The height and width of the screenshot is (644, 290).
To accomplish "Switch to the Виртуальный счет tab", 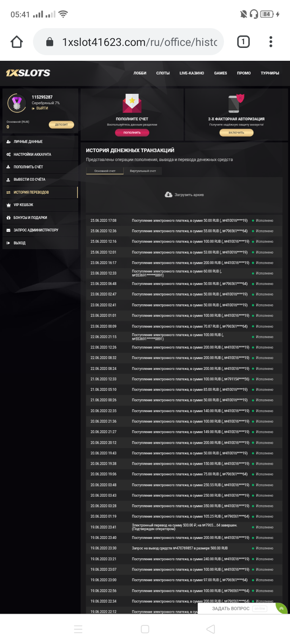I will pos(143,171).
